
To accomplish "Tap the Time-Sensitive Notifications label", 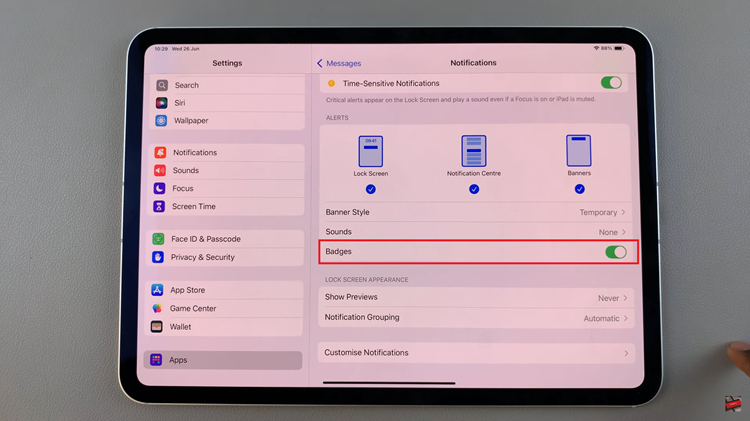I will [x=391, y=83].
